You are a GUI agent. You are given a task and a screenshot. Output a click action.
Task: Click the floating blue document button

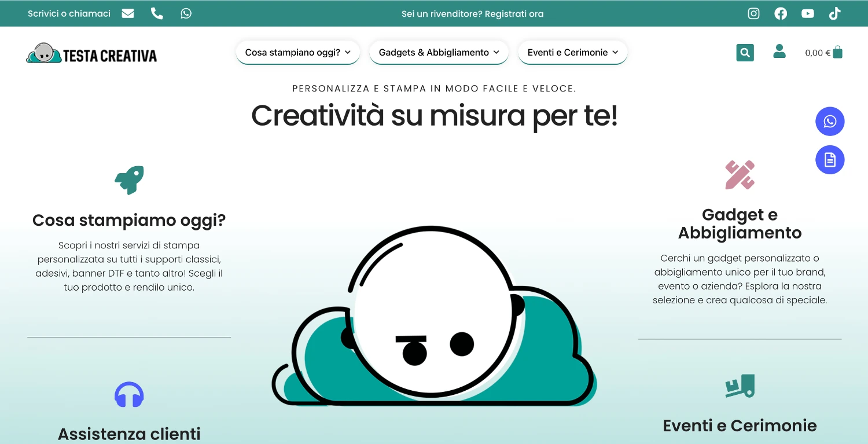[830, 160]
